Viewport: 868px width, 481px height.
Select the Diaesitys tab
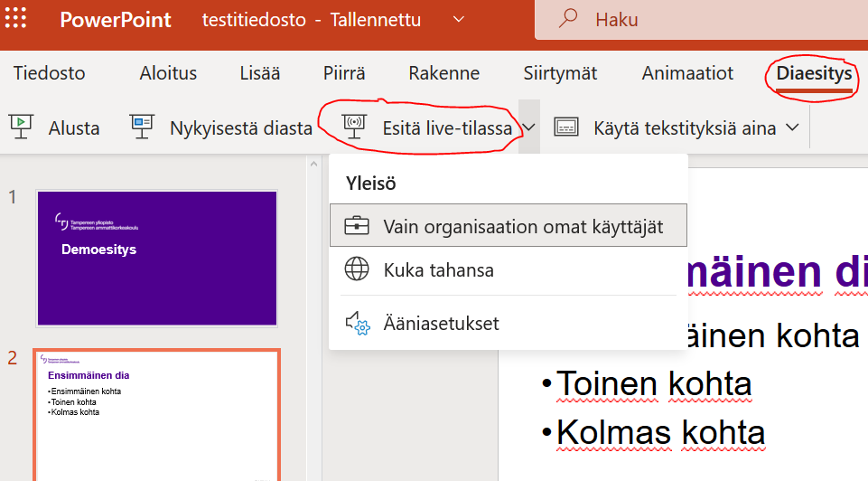(814, 73)
